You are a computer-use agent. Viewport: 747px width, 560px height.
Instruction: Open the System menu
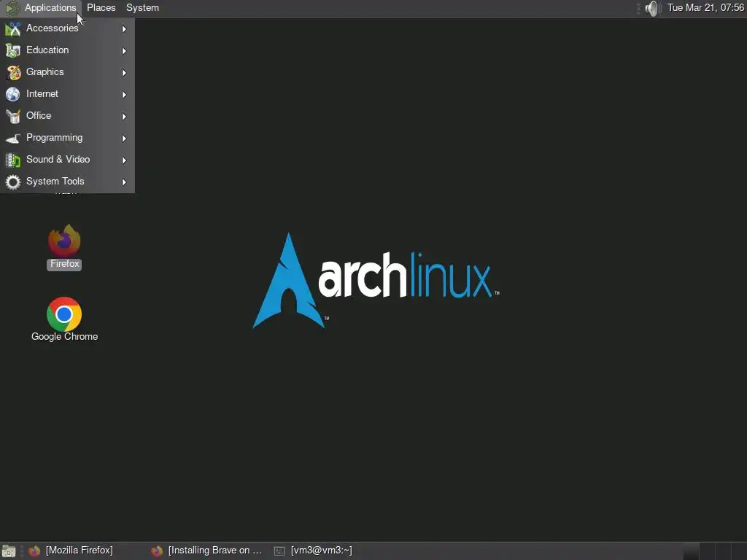[x=142, y=7]
